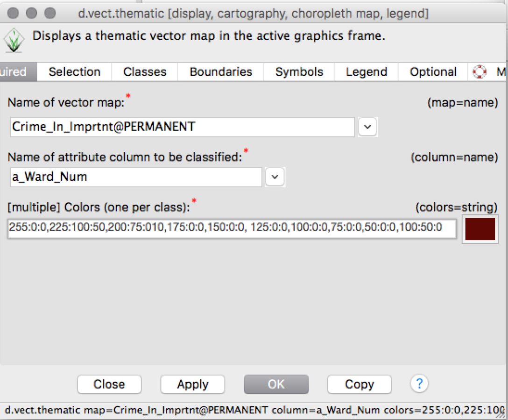Viewport: 508px width, 420px height.
Task: Open the class color swatch picker
Action: click(480, 228)
